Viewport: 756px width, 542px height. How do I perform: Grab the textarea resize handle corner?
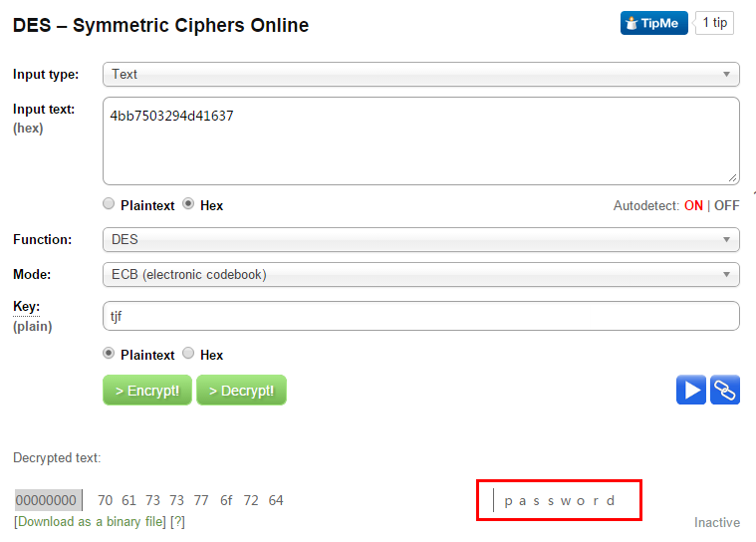coord(732,178)
